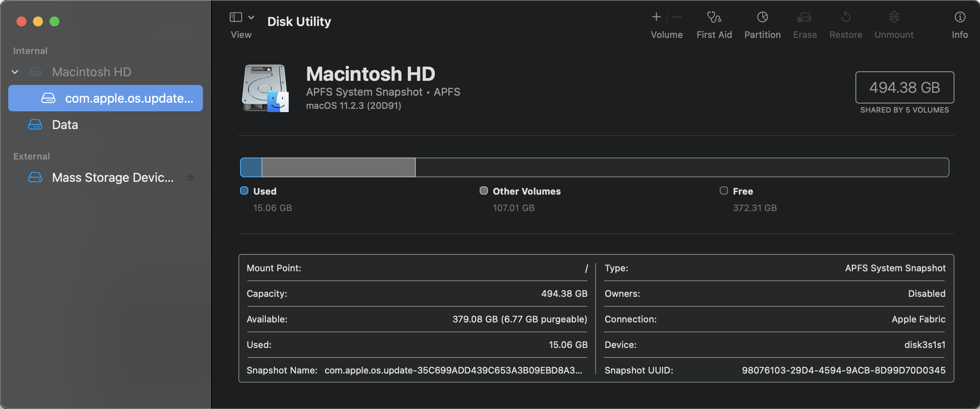980x409 pixels.
Task: Run First Aid stethoscope icon
Action: click(x=714, y=17)
